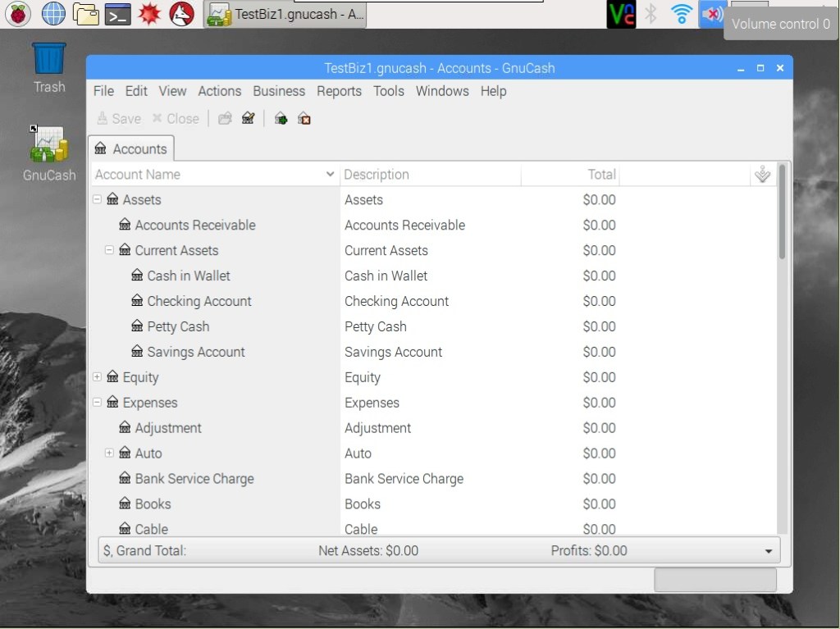The width and height of the screenshot is (840, 629).
Task: Toggle WiFi from the system tray
Action: (x=681, y=13)
